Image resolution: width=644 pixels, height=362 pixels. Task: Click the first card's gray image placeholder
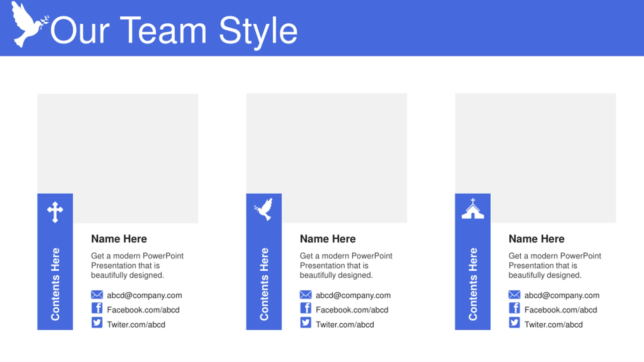tap(118, 158)
